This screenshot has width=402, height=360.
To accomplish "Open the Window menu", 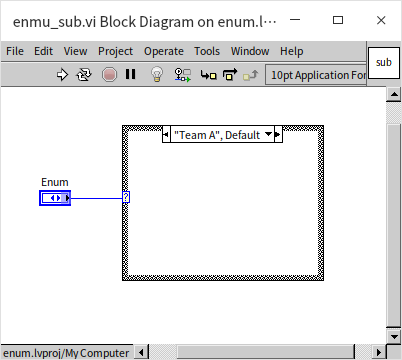I will (x=250, y=51).
